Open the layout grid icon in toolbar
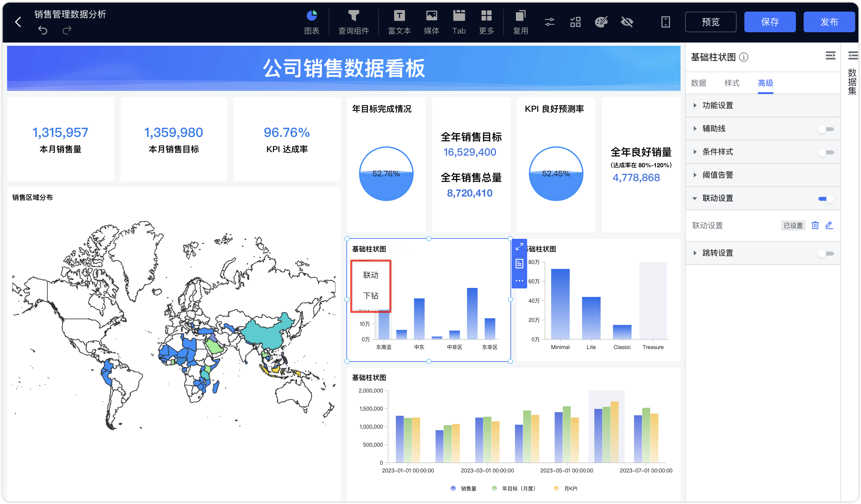Screen dimensions: 861x504 [x=576, y=22]
